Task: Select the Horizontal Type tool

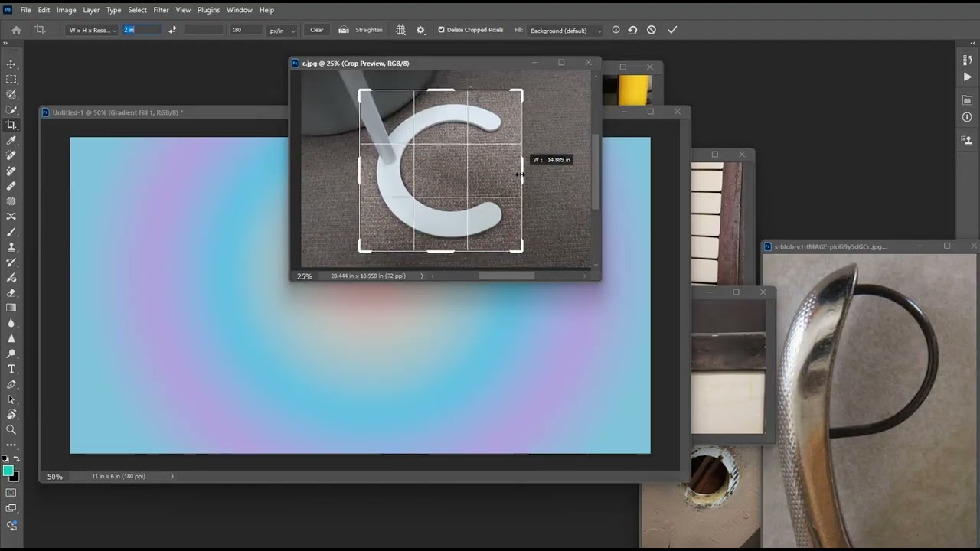Action: (11, 369)
